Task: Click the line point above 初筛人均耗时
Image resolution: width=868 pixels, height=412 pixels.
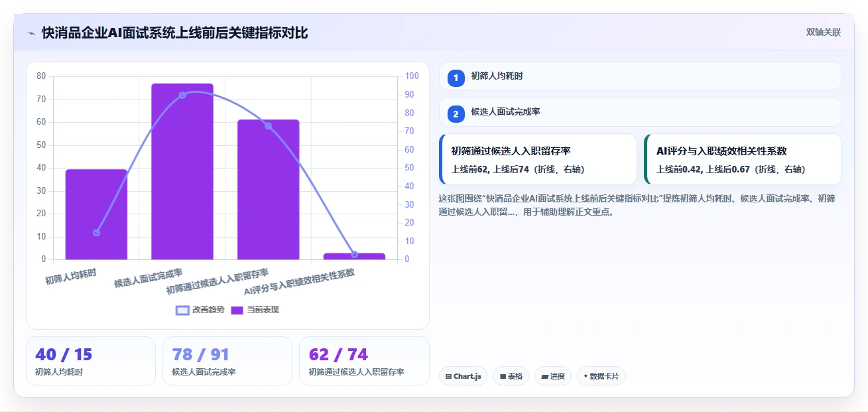Action: point(96,232)
